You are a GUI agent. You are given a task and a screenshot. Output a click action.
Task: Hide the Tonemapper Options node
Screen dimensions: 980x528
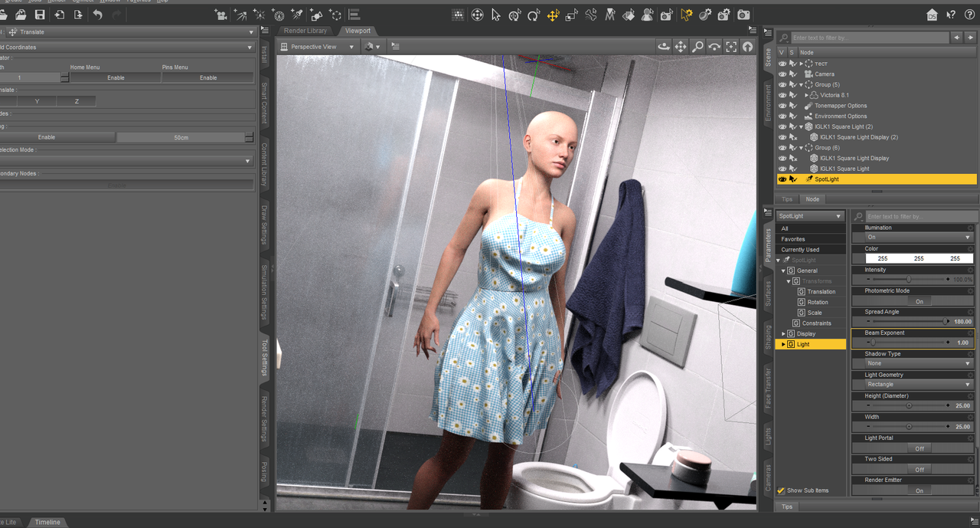(x=782, y=106)
